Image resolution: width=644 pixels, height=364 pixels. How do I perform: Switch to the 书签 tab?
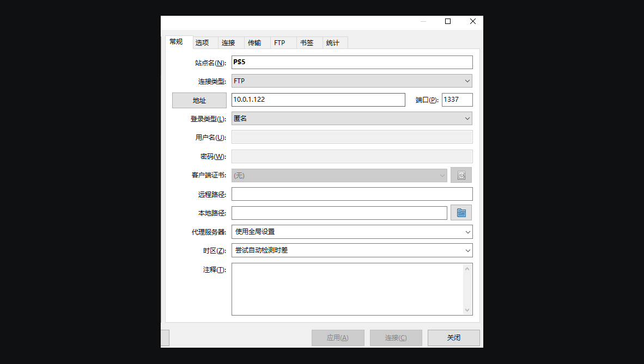(306, 42)
